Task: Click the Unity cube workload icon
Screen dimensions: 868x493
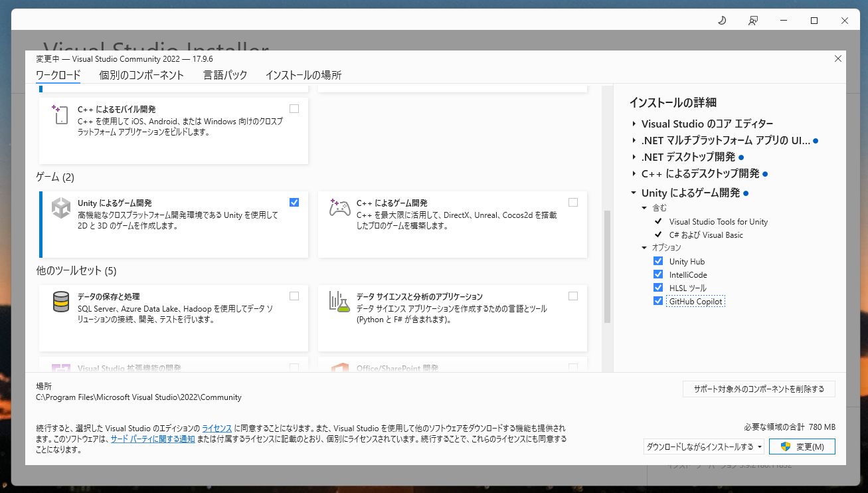Action: 61,208
